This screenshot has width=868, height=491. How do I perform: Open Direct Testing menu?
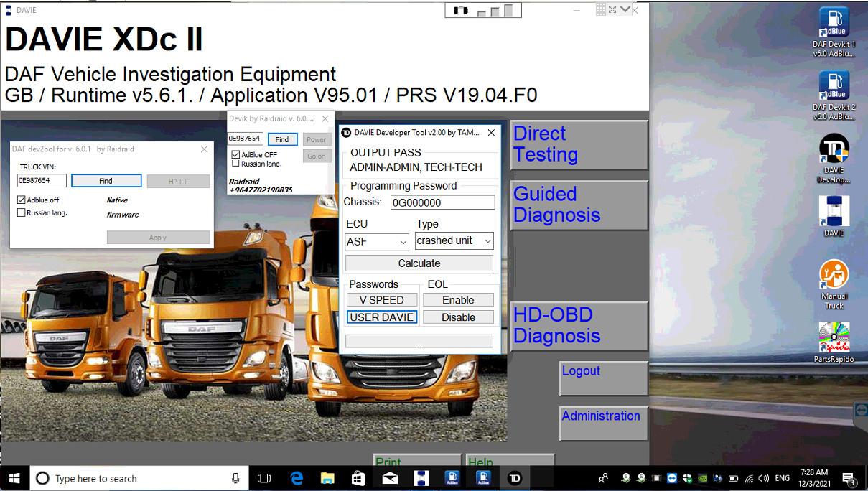click(x=579, y=144)
